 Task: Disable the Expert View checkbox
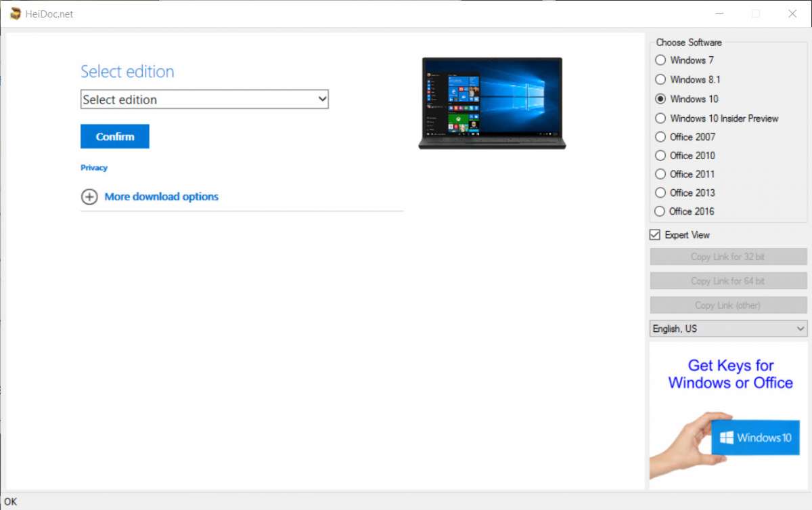(655, 235)
